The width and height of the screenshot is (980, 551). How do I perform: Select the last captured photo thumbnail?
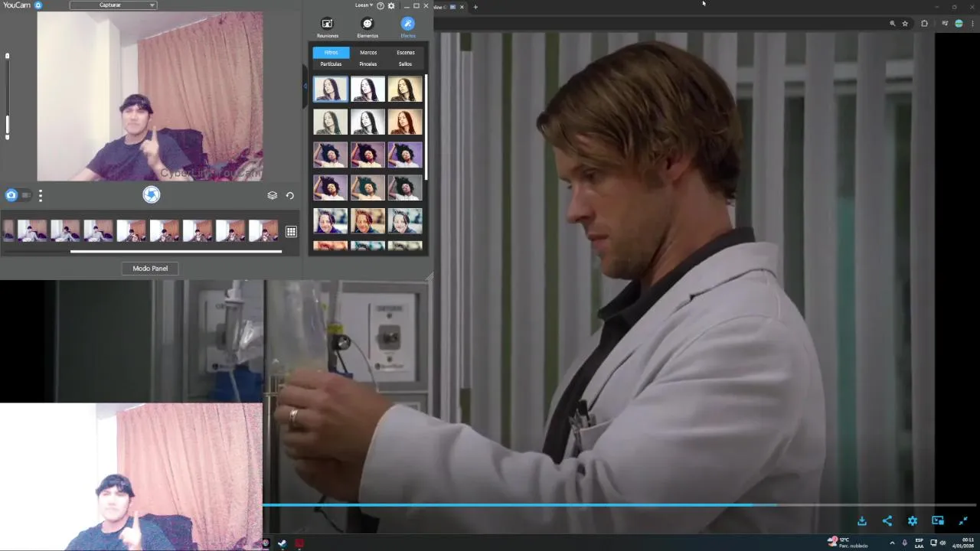coord(263,230)
